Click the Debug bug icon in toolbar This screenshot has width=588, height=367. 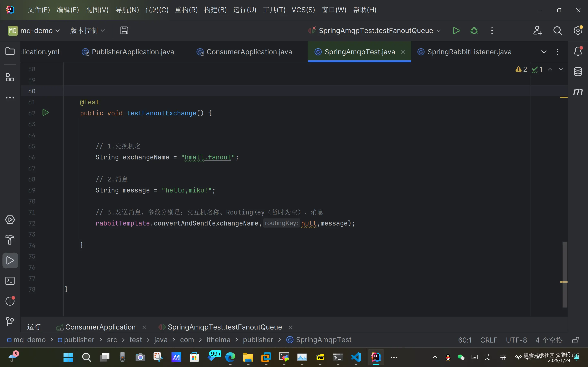click(474, 31)
